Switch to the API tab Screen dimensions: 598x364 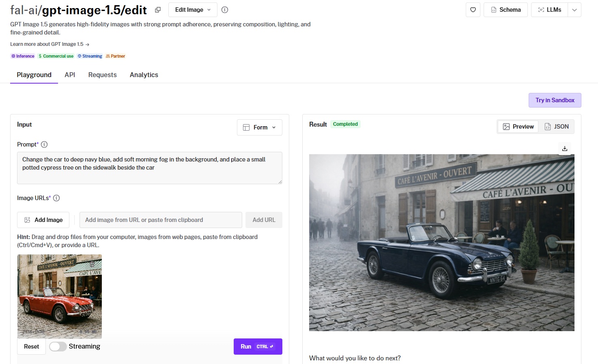pyautogui.click(x=70, y=75)
